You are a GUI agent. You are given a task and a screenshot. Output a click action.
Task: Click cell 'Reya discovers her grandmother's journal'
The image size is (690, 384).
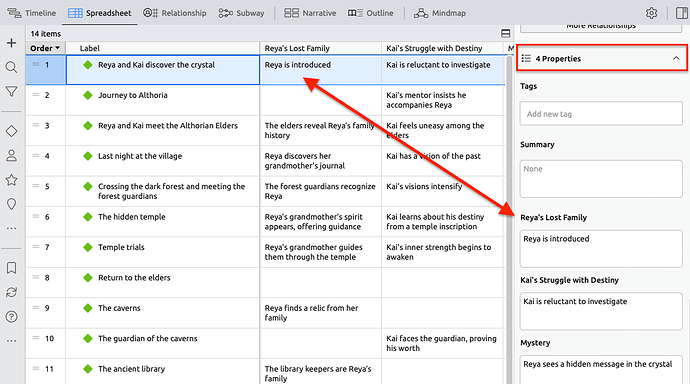pyautogui.click(x=321, y=161)
